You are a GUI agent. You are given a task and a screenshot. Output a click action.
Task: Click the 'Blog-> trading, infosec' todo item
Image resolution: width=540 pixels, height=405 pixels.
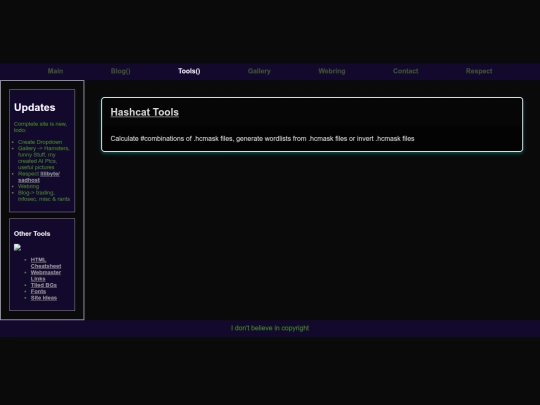[x=44, y=196]
